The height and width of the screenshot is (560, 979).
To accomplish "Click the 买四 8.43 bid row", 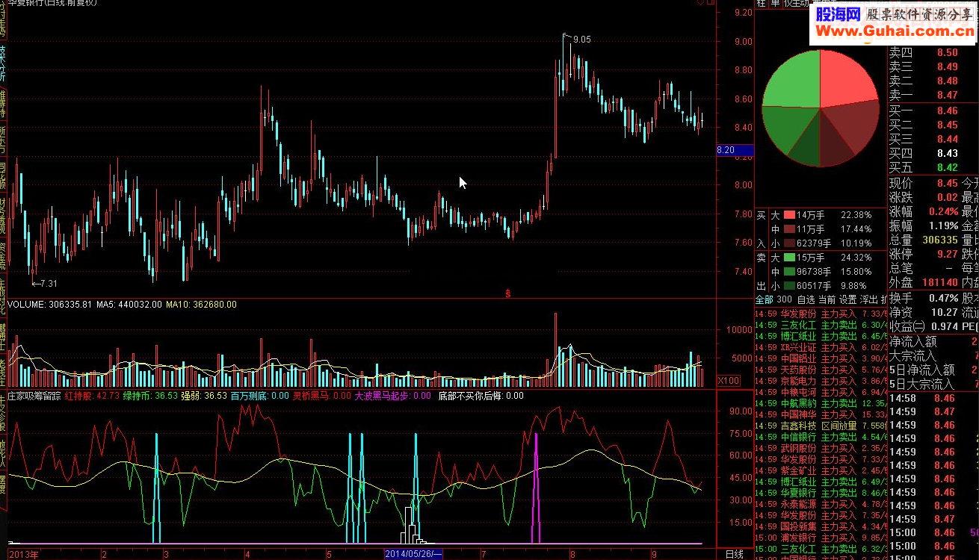I will (x=933, y=153).
